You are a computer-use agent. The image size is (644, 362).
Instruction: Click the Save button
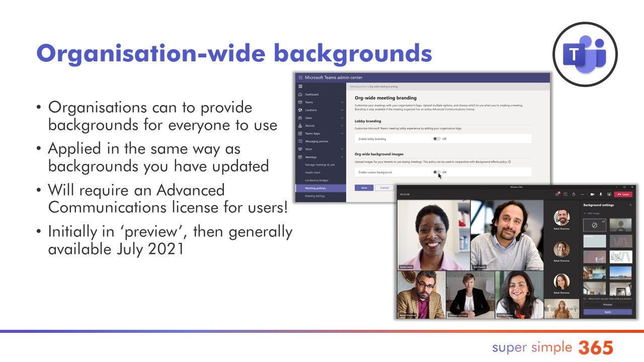click(x=364, y=188)
